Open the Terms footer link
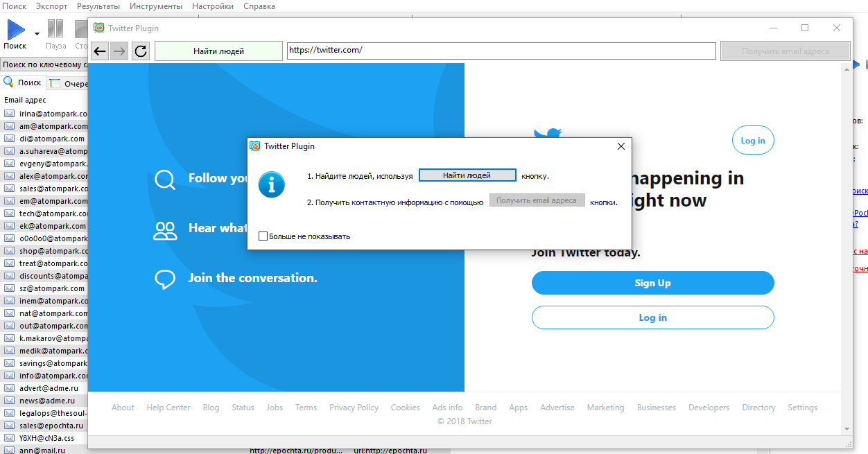The width and height of the screenshot is (868, 454). point(306,408)
